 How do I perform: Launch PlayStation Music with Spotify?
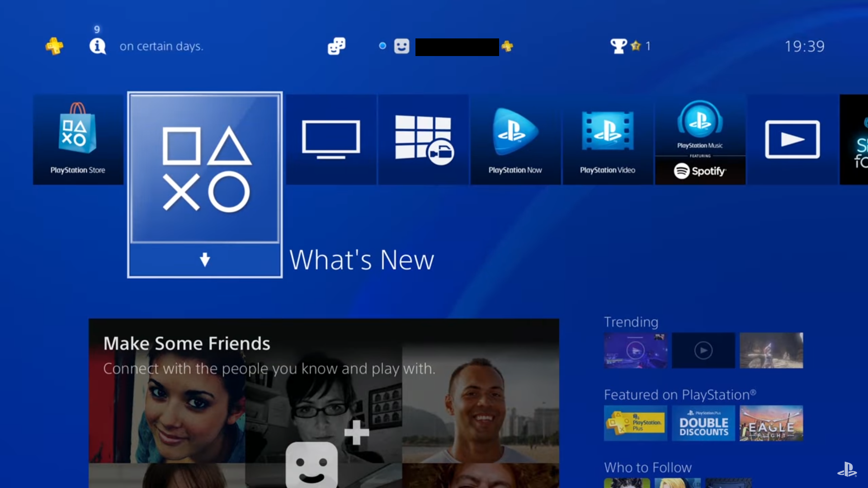(700, 140)
